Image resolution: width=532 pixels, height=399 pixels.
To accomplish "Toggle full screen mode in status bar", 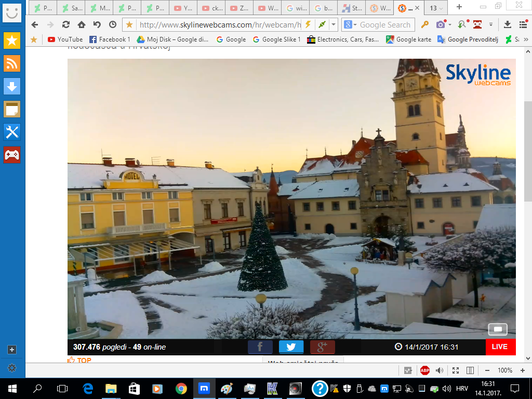I will point(456,370).
